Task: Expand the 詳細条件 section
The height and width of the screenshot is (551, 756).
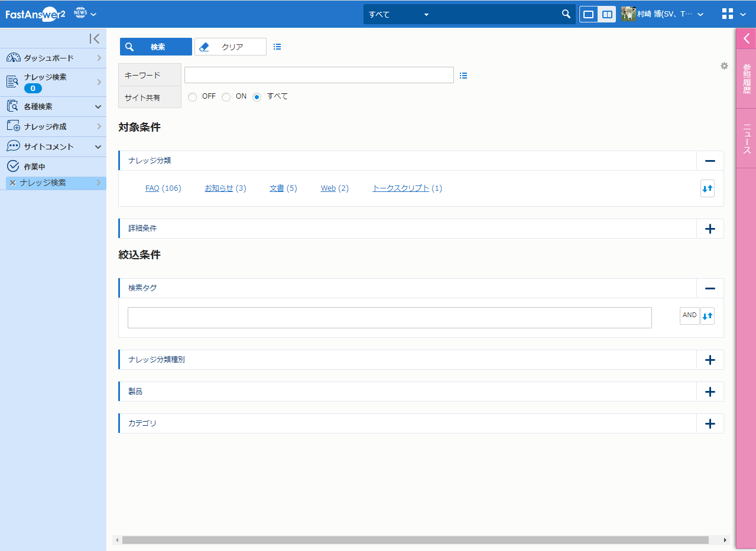Action: (x=710, y=229)
